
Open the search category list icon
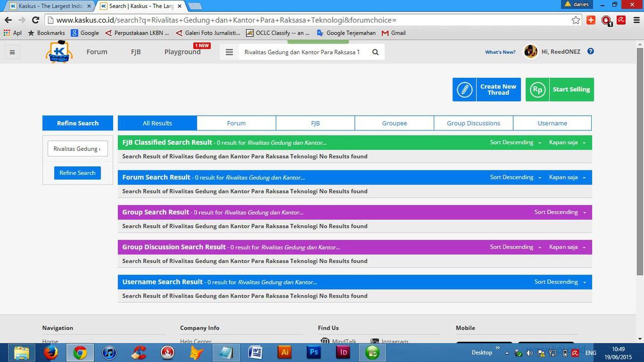pyautogui.click(x=229, y=52)
